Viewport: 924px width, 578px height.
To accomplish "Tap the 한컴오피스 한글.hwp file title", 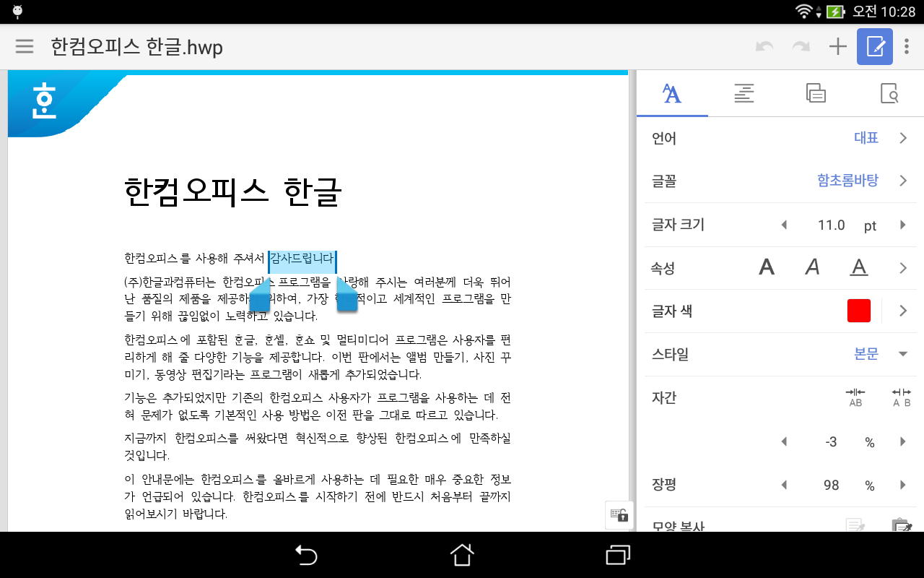I will coord(136,47).
